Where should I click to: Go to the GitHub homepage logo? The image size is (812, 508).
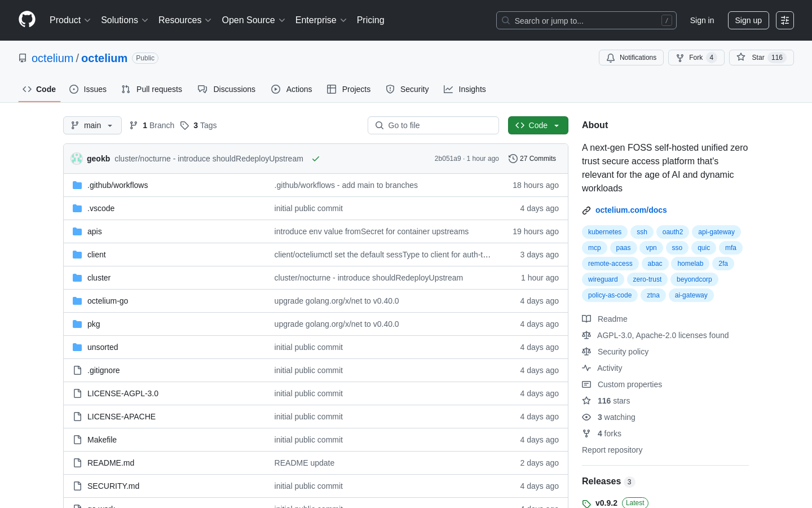(x=27, y=20)
